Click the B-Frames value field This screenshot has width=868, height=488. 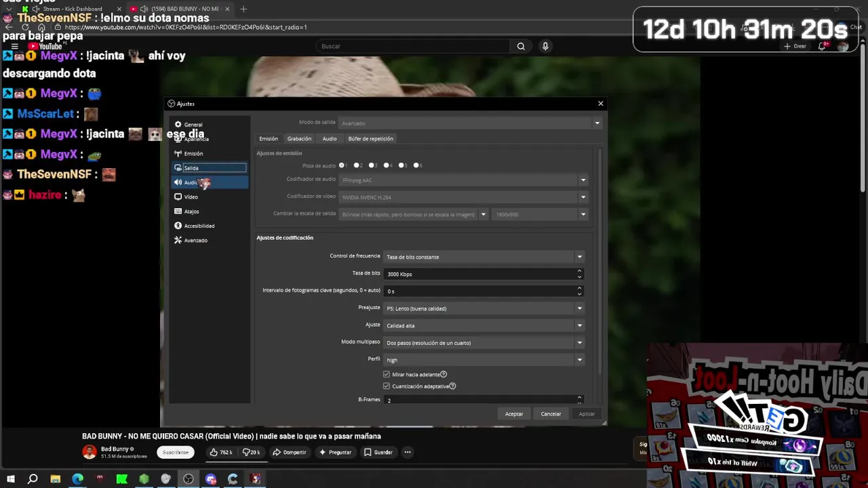(484, 400)
